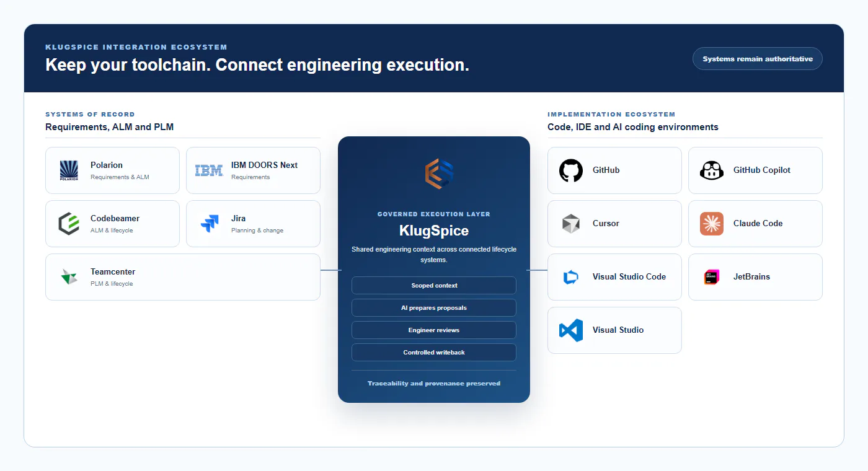Click the GitHub card label

pos(606,170)
